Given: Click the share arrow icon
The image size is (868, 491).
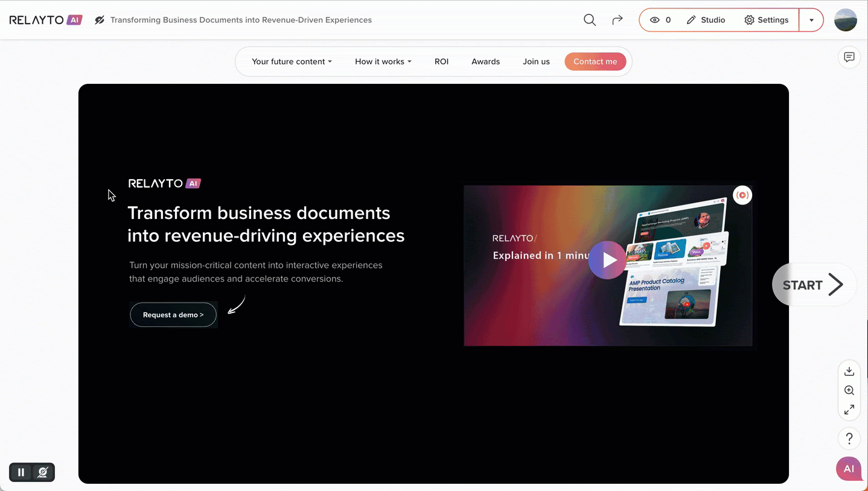Looking at the screenshot, I should 617,20.
